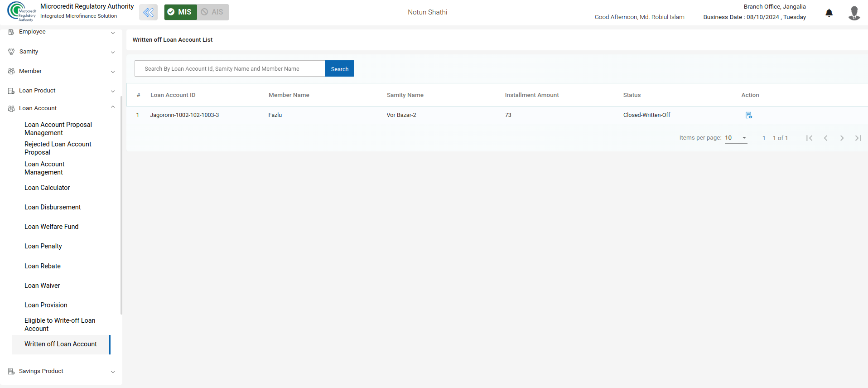The image size is (868, 388).
Task: Click the Employee menu icon
Action: [11, 32]
